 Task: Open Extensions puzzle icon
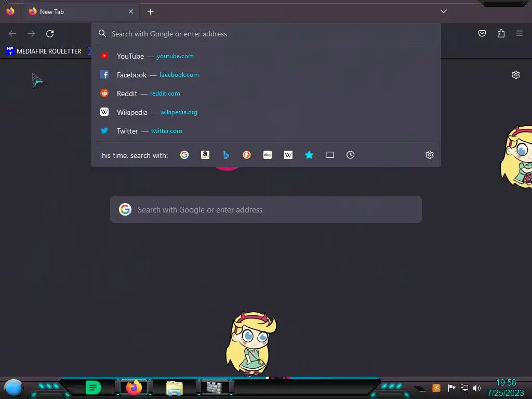[501, 33]
